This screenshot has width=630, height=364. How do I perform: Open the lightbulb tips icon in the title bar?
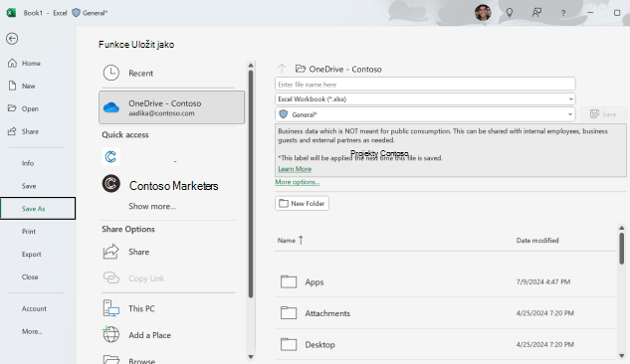(510, 13)
